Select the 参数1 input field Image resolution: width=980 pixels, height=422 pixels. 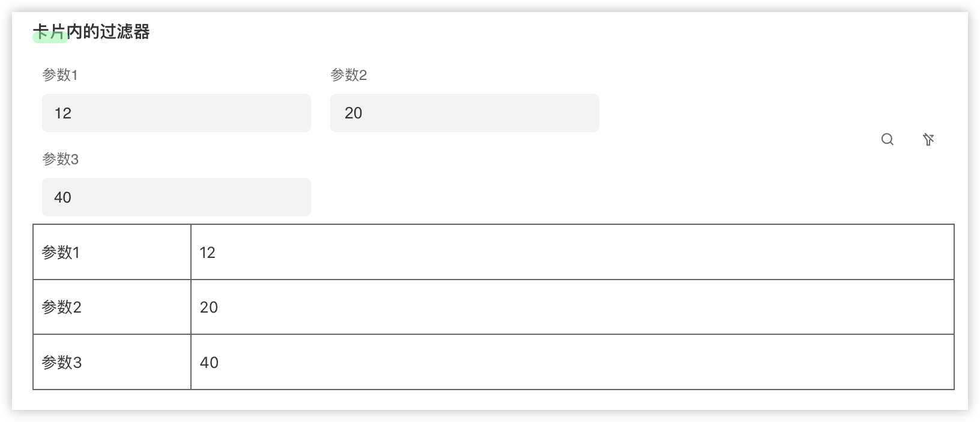click(x=176, y=113)
